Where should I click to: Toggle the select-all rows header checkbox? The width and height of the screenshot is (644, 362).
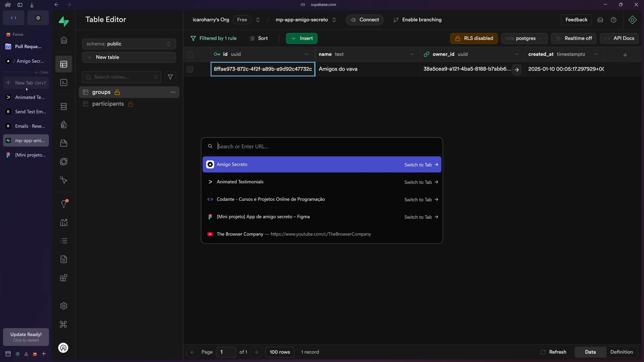[190, 54]
